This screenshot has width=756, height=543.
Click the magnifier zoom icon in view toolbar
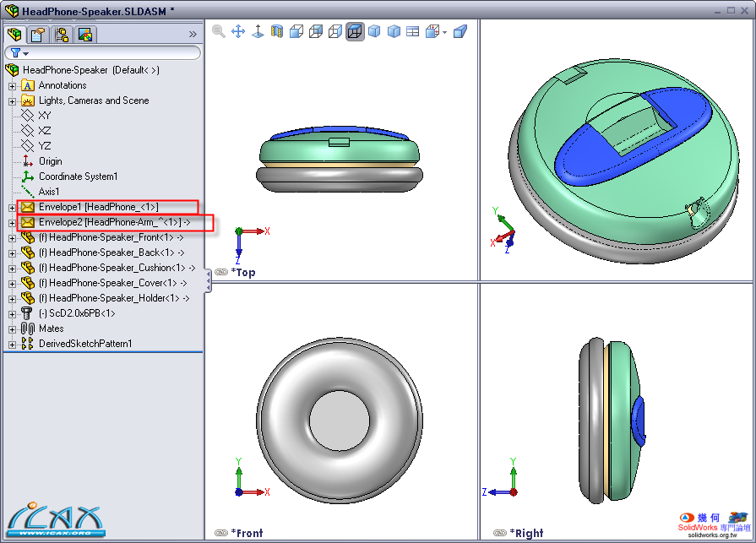(219, 32)
